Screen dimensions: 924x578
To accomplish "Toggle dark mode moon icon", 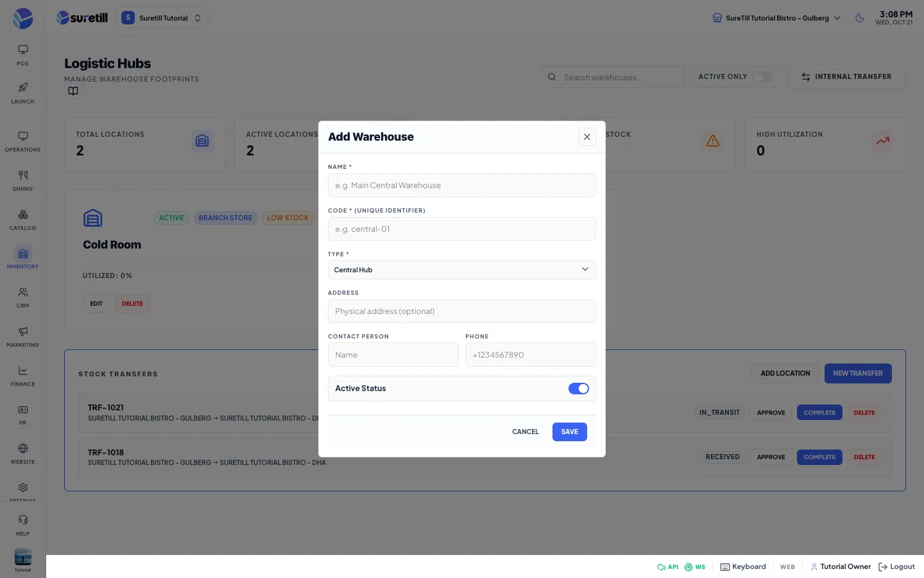I will click(x=860, y=18).
